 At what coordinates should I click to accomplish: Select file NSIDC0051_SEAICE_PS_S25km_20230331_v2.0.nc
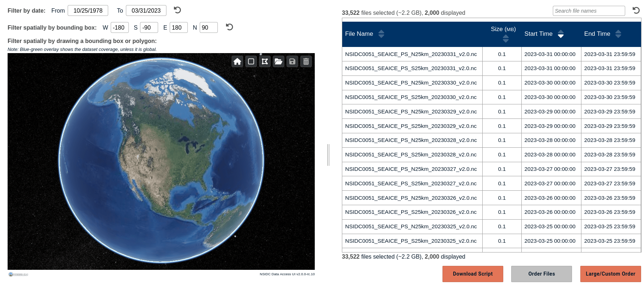point(411,68)
